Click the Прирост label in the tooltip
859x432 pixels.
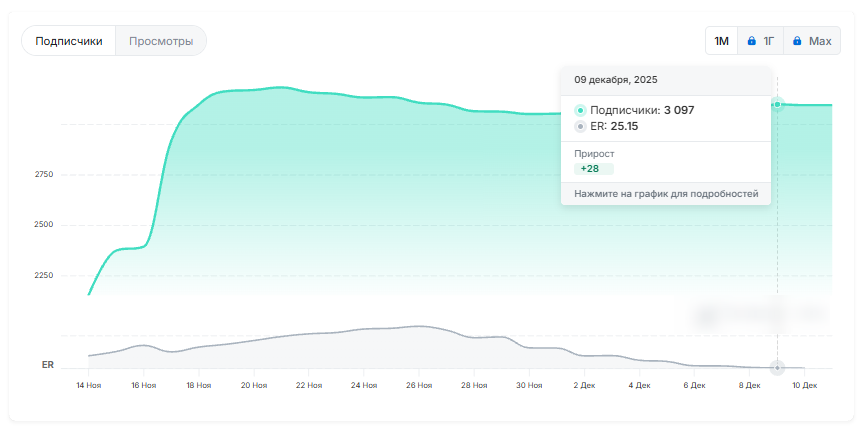pos(594,154)
